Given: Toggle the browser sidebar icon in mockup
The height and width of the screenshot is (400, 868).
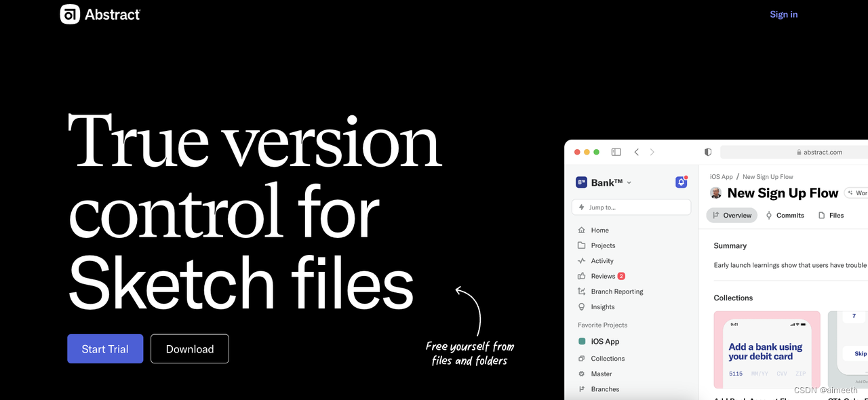Looking at the screenshot, I should [x=616, y=152].
